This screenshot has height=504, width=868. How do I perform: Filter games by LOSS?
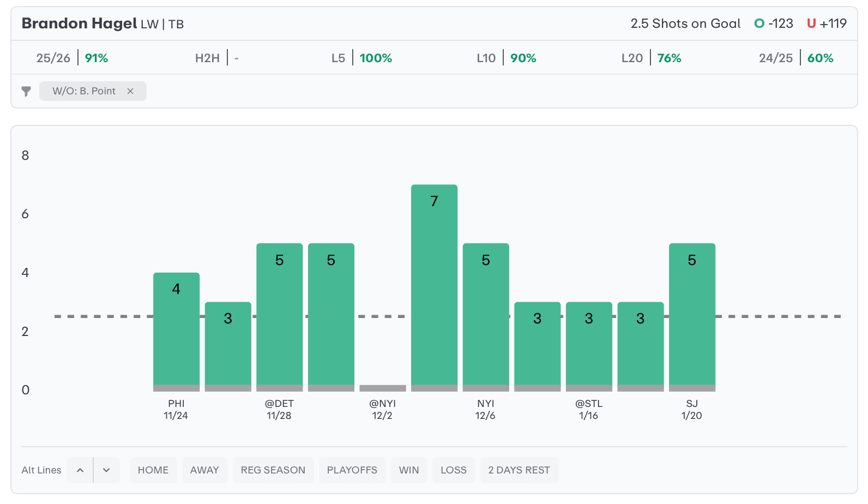454,470
